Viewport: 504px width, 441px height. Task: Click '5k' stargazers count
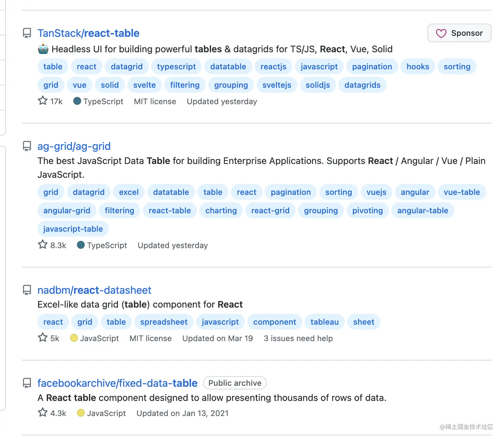pos(55,338)
